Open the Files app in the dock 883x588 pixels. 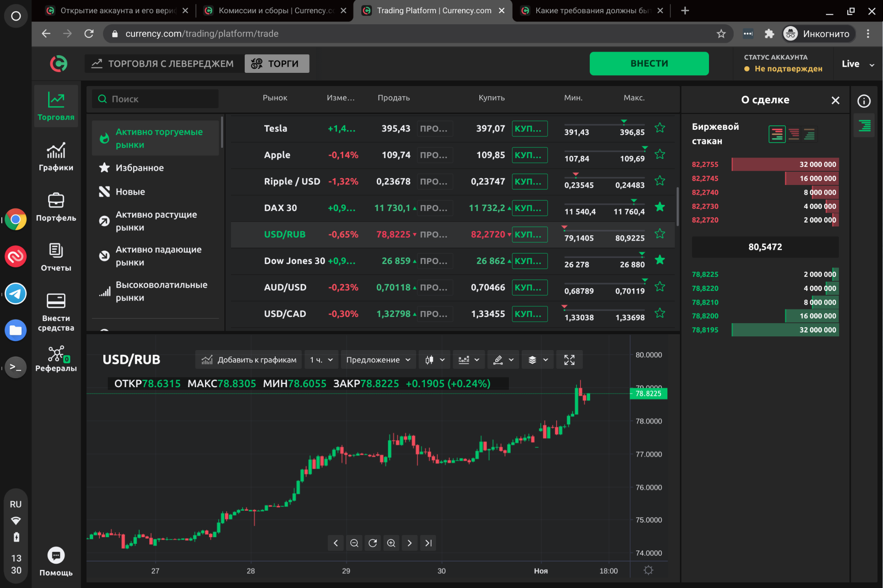click(x=15, y=330)
